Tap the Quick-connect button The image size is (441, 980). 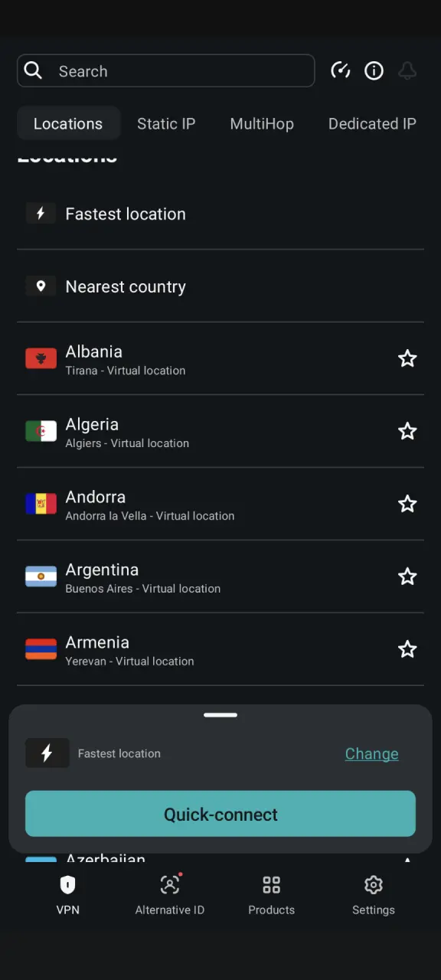click(x=220, y=814)
